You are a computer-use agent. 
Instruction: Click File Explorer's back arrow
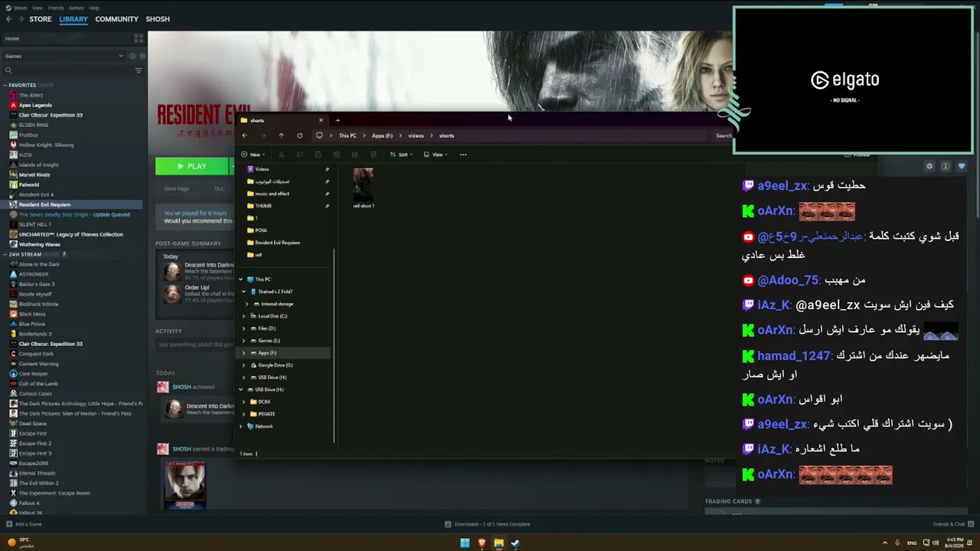(244, 135)
